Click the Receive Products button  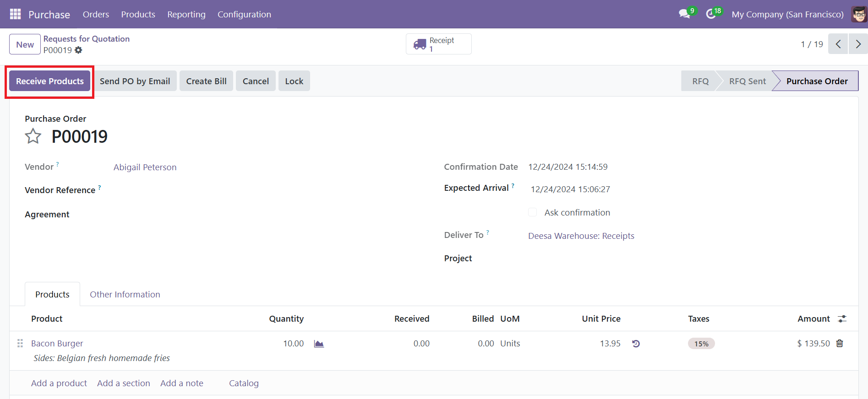[50, 81]
